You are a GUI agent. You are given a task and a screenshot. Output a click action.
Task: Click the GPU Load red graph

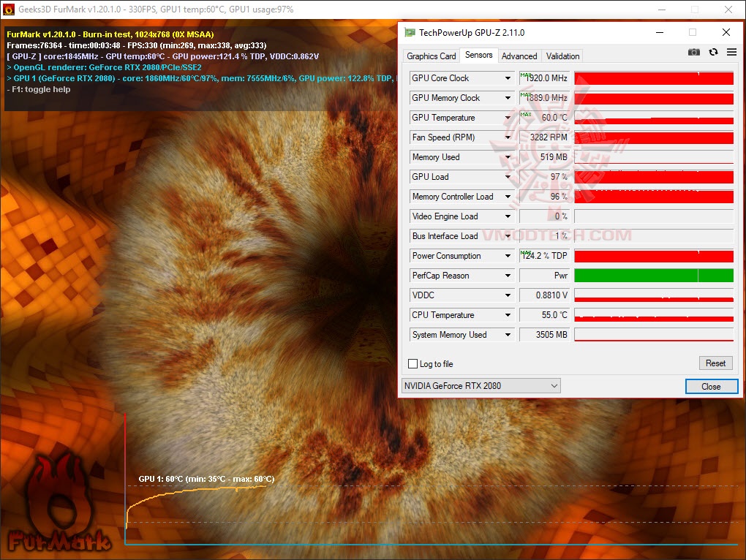[x=654, y=177]
